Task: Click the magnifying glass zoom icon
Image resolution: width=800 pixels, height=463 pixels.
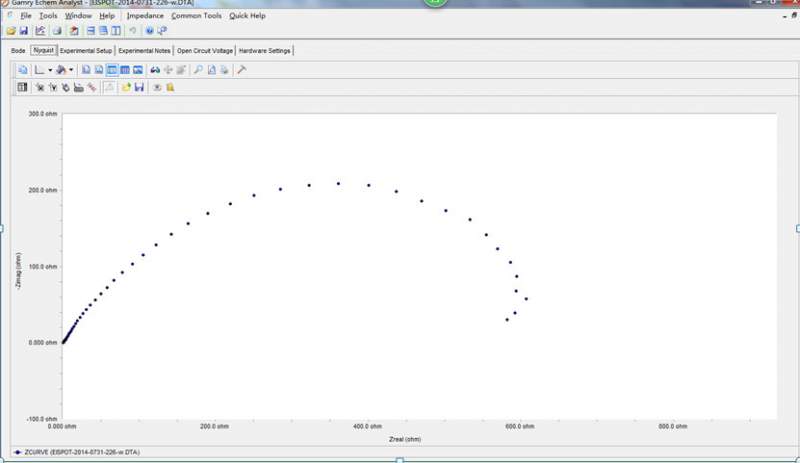Action: (198, 70)
